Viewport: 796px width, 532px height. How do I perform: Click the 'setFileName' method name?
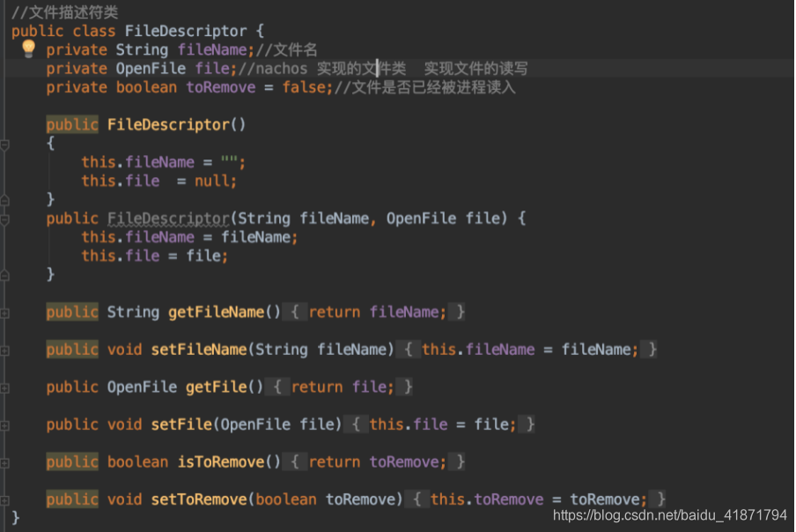point(198,350)
